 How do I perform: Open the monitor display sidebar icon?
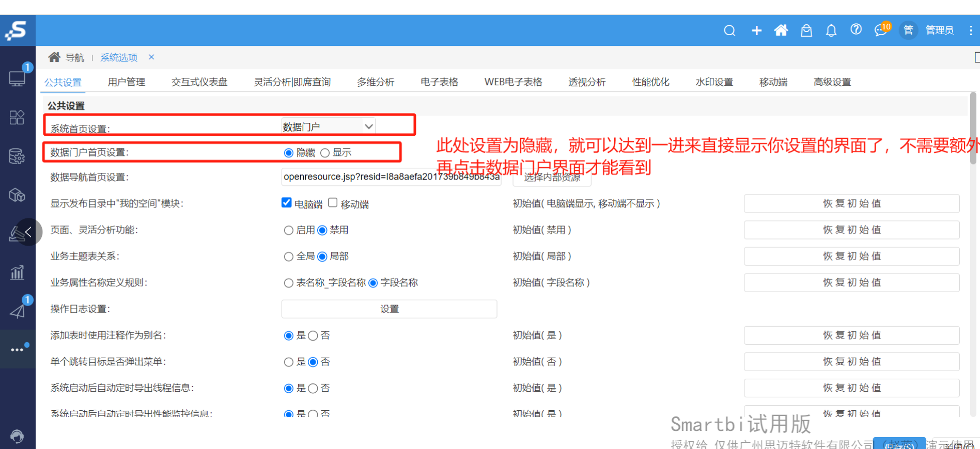(x=17, y=78)
